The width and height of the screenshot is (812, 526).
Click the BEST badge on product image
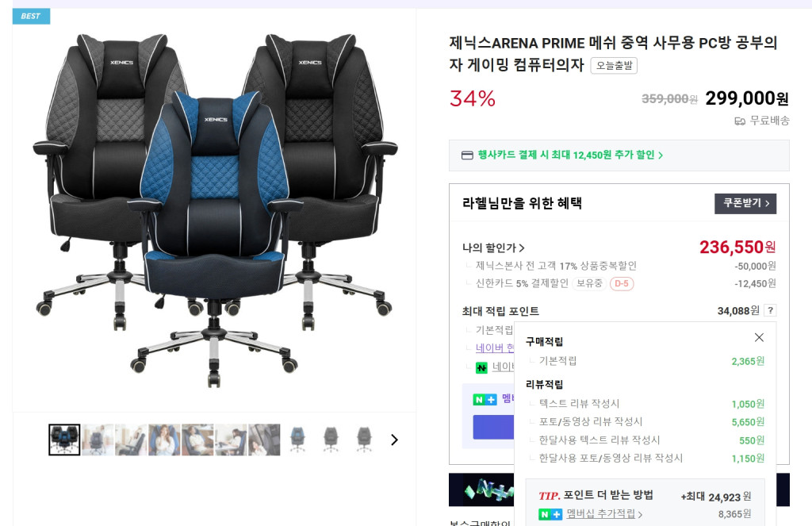(31, 16)
